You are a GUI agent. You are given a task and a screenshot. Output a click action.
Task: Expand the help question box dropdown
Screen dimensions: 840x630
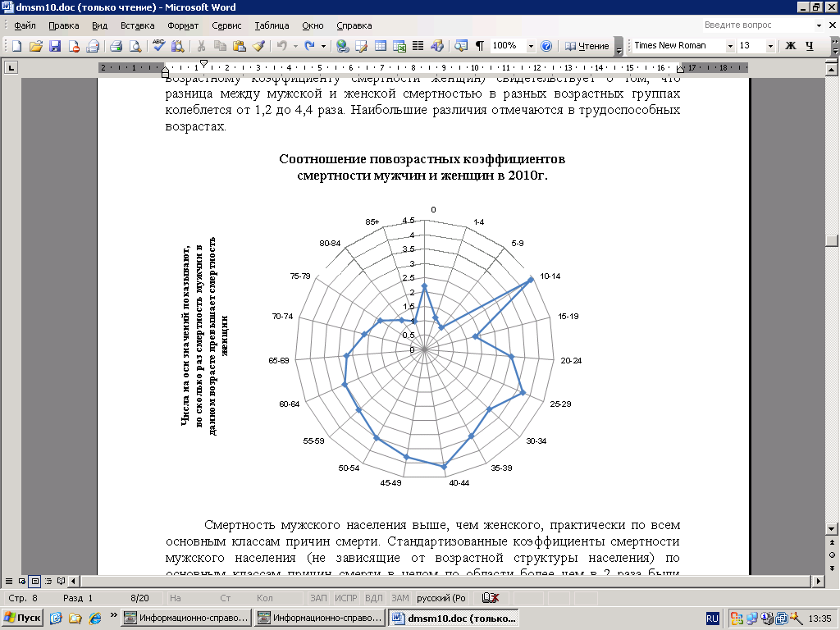pos(819,25)
